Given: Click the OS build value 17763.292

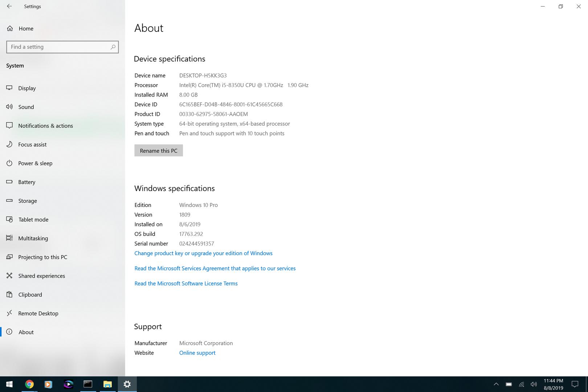Looking at the screenshot, I should click(x=191, y=234).
